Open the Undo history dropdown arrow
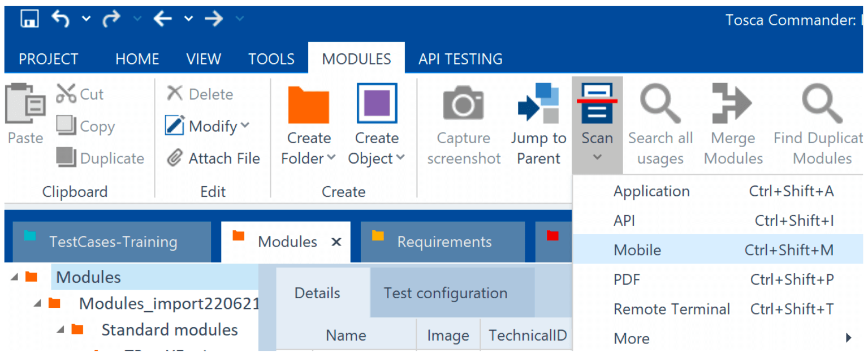The width and height of the screenshot is (868, 357). click(x=86, y=19)
